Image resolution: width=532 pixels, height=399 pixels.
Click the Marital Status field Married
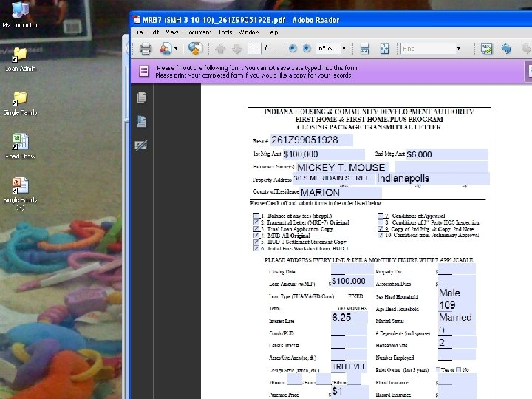(x=457, y=317)
